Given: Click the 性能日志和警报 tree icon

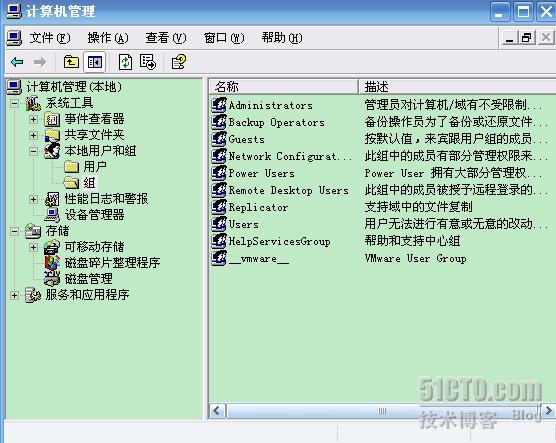Looking at the screenshot, I should click(x=52, y=199).
